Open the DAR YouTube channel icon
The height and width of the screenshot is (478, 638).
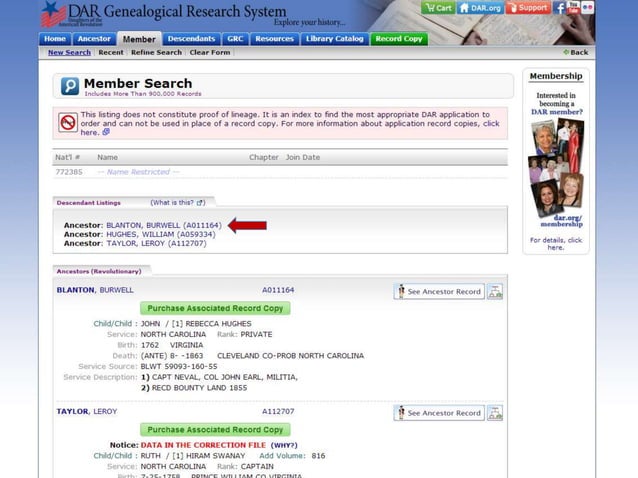pyautogui.click(x=573, y=8)
